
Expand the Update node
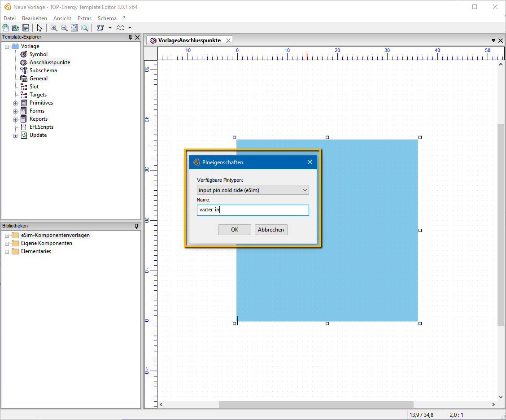tap(15, 136)
